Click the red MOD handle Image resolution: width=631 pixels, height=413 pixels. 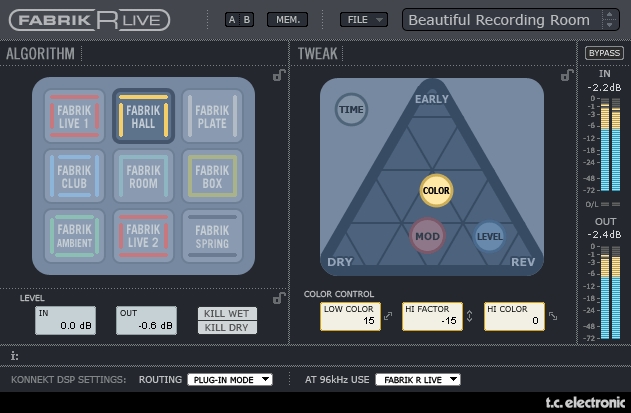(x=427, y=236)
